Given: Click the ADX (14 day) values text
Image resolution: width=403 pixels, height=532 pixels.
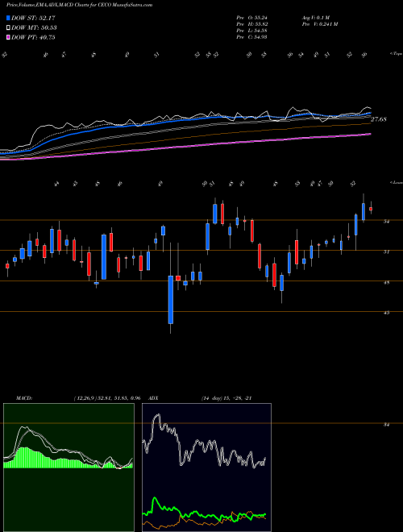Looking at the screenshot, I should click(x=226, y=398).
